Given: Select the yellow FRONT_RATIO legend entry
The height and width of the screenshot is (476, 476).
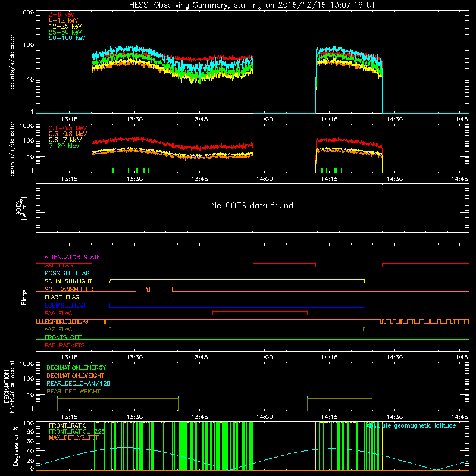Looking at the screenshot, I should (68, 426).
